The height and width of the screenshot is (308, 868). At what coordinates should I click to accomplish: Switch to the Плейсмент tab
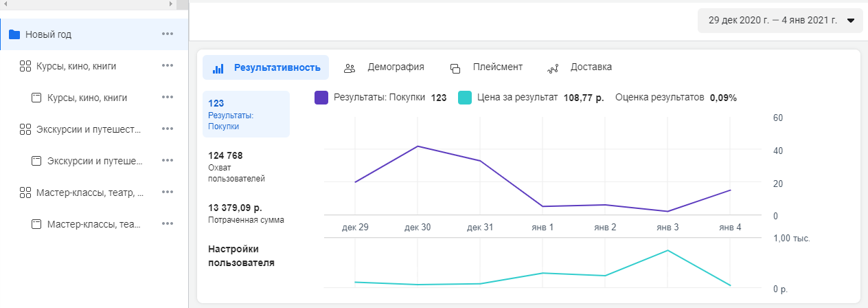coord(486,67)
